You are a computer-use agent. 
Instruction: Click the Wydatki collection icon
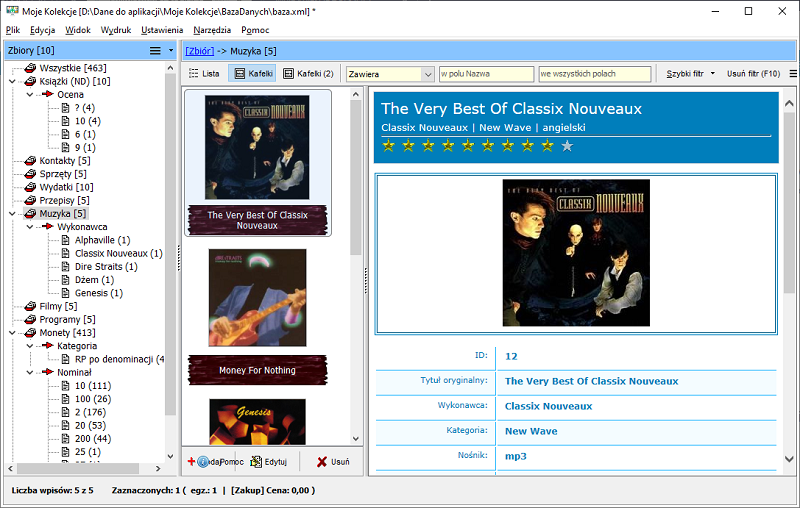pos(31,187)
